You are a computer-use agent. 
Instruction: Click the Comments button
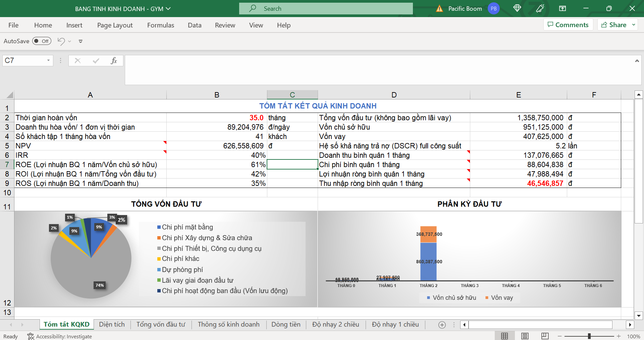tap(568, 25)
